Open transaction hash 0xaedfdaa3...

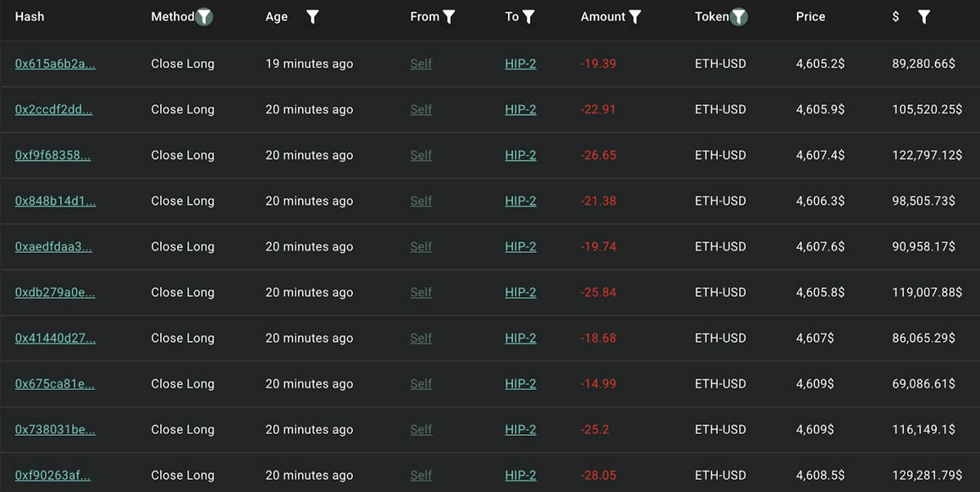click(x=54, y=246)
